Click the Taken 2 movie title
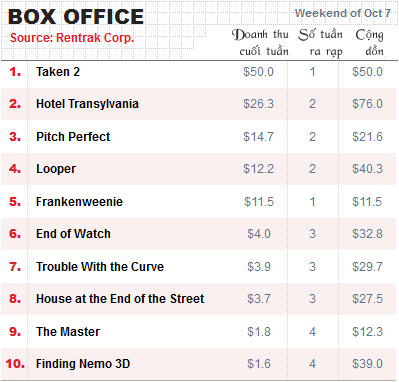Image resolution: width=399 pixels, height=382 pixels. click(58, 72)
